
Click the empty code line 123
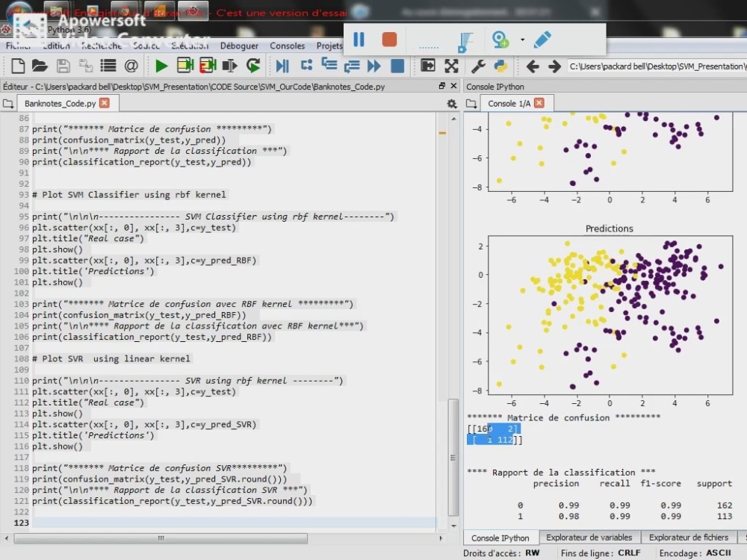coord(233,523)
